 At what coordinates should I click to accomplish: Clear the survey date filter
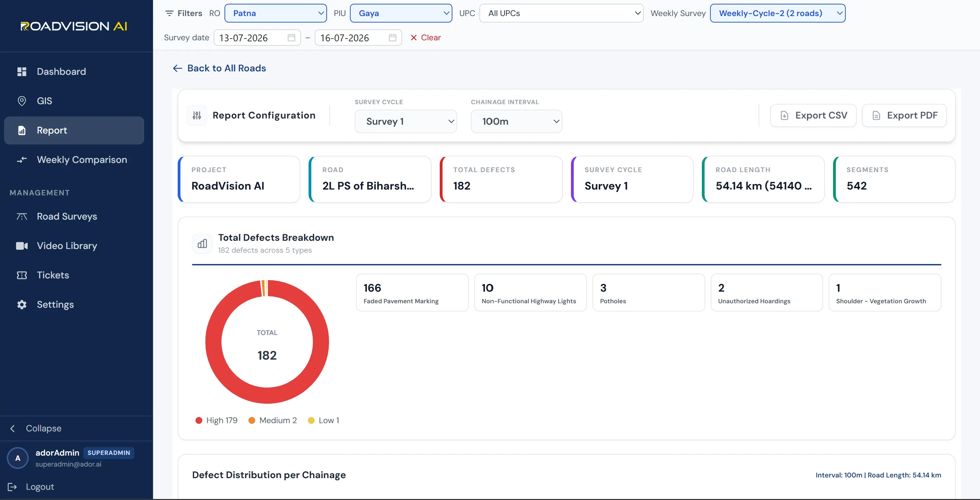425,38
